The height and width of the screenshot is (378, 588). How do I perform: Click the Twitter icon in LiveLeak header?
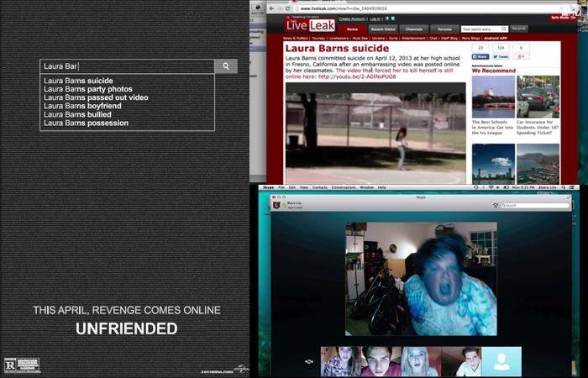click(393, 18)
